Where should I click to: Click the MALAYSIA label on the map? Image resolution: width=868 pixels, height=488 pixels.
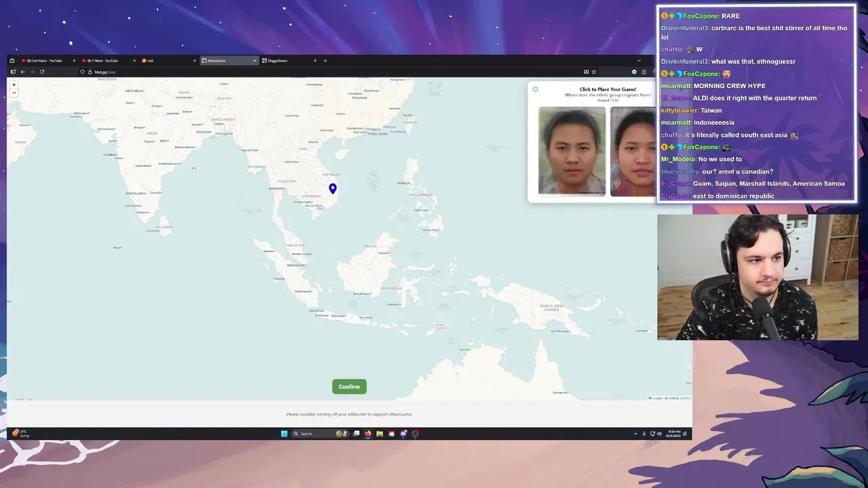[296, 245]
